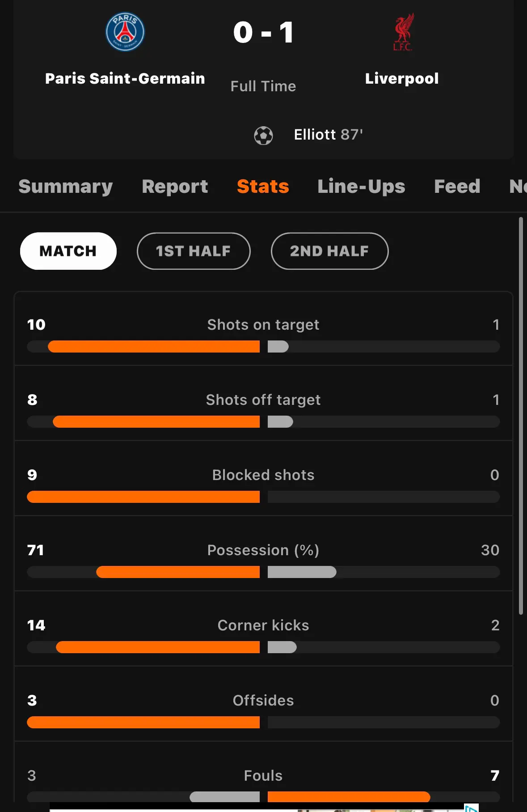The width and height of the screenshot is (527, 812).
Task: Open the Feed tab
Action: pos(457,187)
